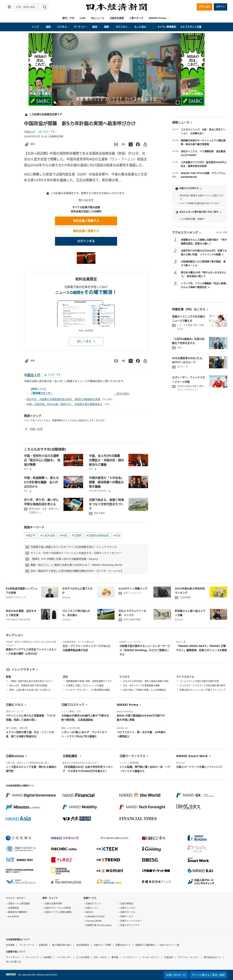Open the NIKKEI Digital Governance logo
Viewport: 233px width, 980px height.
tap(31, 795)
